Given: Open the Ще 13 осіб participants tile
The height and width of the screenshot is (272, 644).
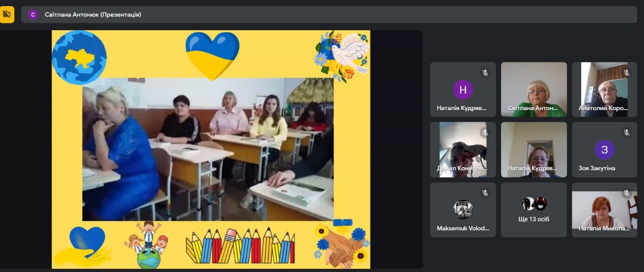Looking at the screenshot, I should pos(534,210).
